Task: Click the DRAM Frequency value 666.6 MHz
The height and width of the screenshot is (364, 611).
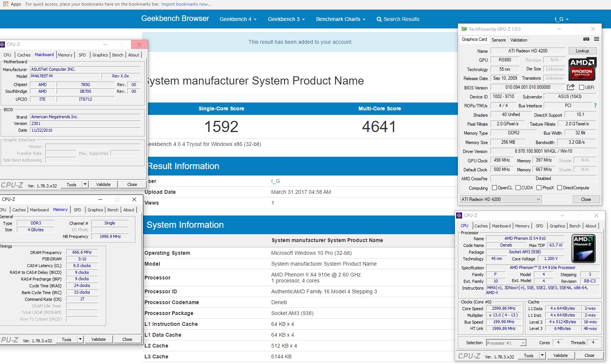Action: [82, 252]
